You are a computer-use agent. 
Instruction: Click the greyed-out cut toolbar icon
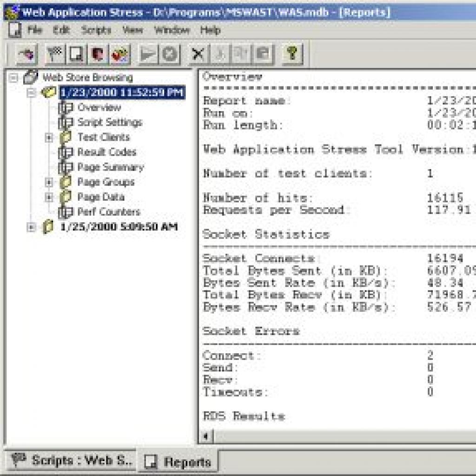click(220, 54)
